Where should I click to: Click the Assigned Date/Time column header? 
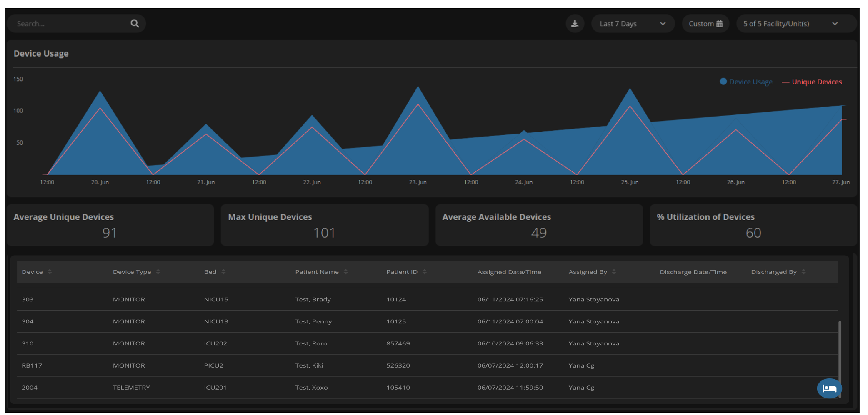(x=509, y=272)
